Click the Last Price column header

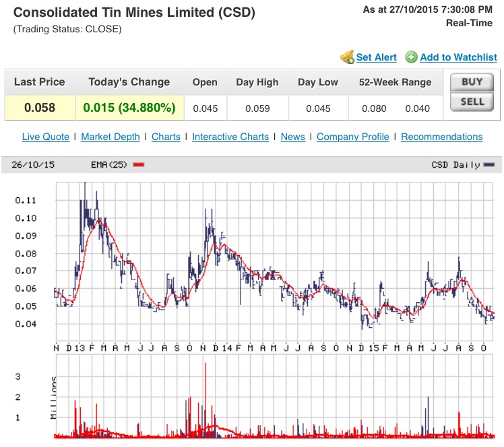click(x=40, y=82)
